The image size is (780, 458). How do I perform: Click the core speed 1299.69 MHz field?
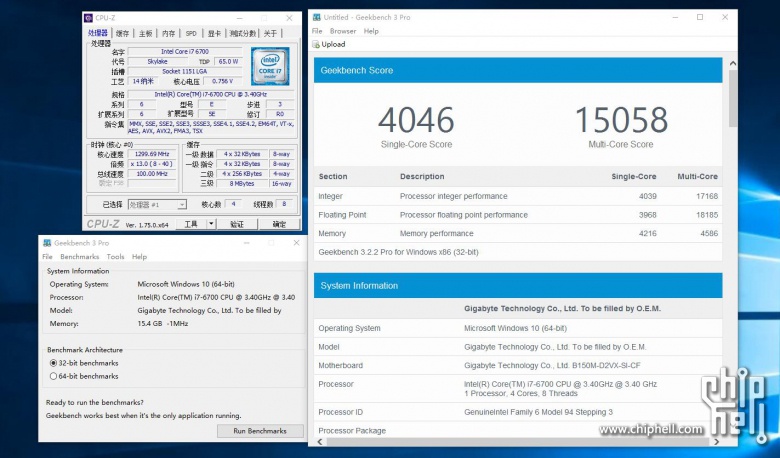[x=152, y=154]
